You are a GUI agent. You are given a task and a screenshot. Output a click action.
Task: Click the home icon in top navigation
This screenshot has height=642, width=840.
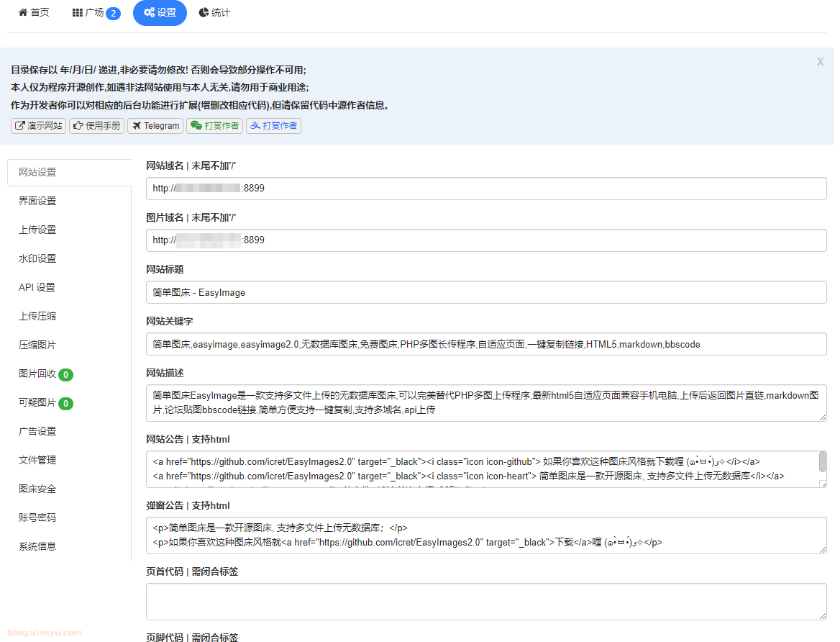(x=23, y=13)
